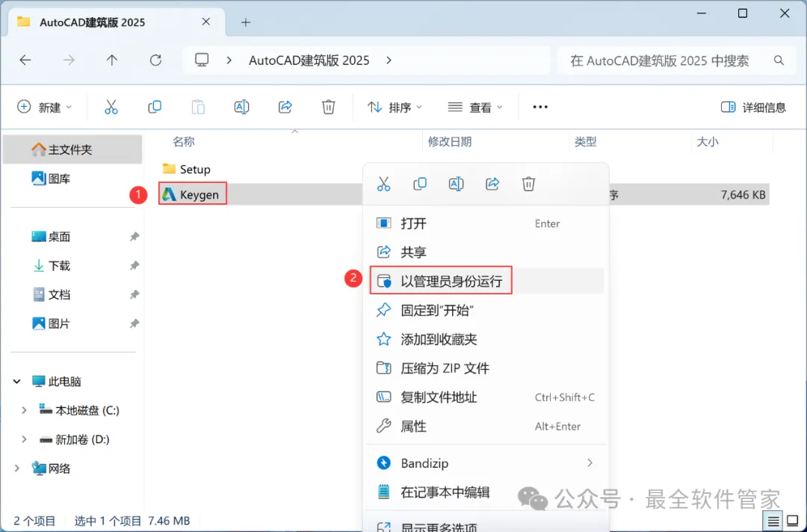Expand the 网络 tree node
Screen dimensions: 807x532
pos(17,468)
